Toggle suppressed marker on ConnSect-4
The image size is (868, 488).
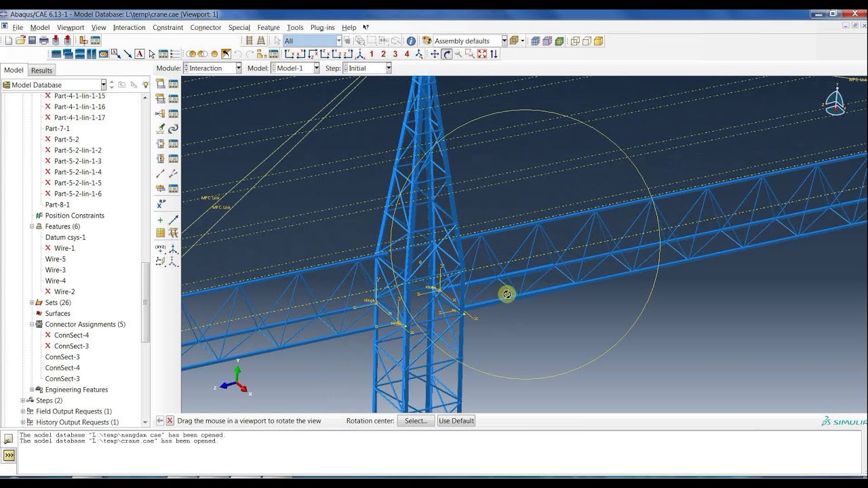pos(48,335)
